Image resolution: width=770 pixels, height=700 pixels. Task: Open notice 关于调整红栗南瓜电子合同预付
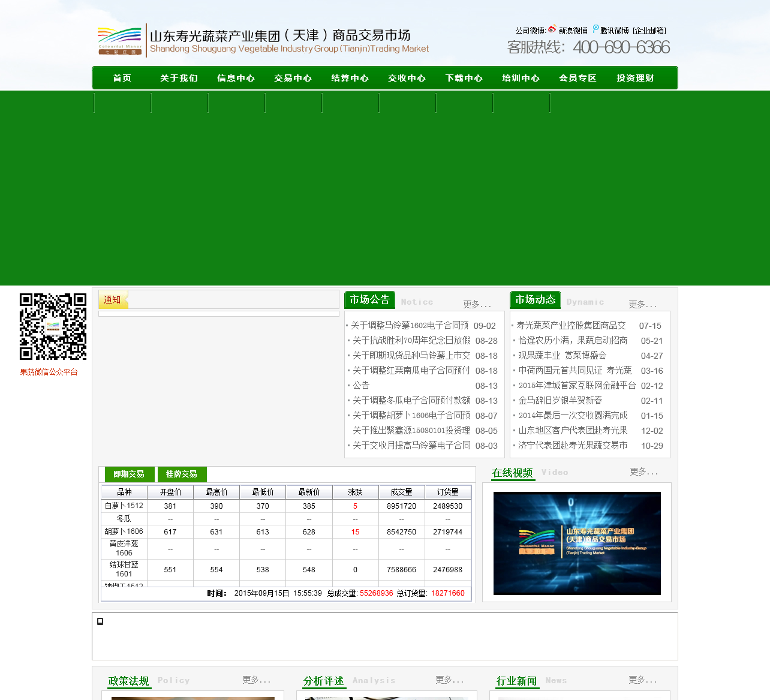pos(411,371)
